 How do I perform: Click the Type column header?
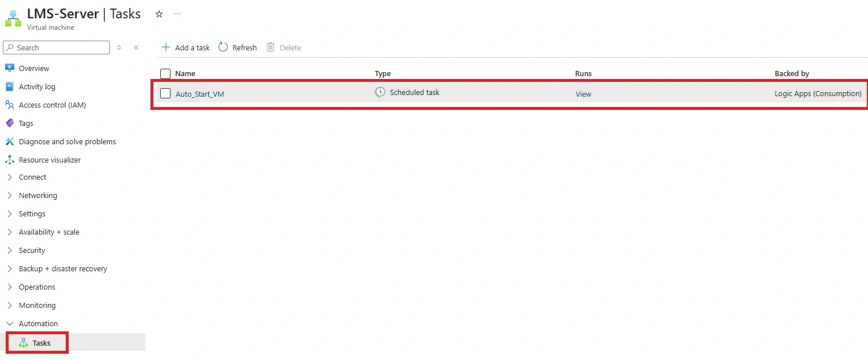(383, 73)
